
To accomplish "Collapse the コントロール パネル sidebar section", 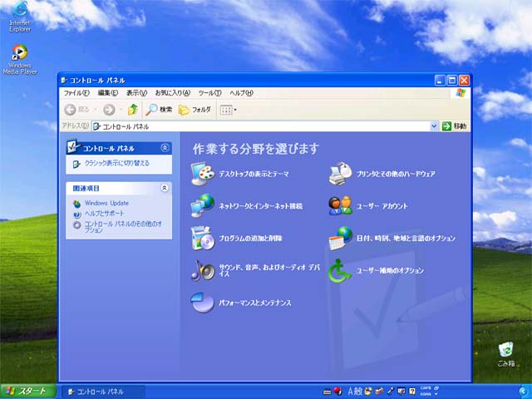I will tap(165, 148).
